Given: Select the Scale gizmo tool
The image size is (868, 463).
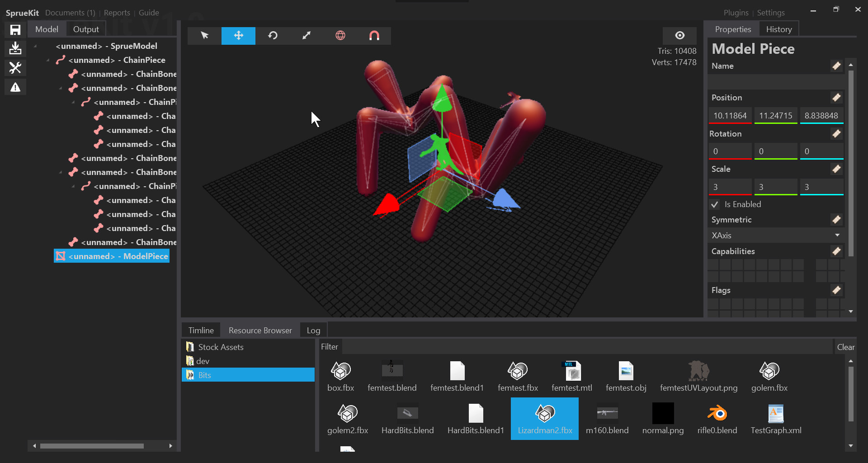Looking at the screenshot, I should click(x=306, y=36).
